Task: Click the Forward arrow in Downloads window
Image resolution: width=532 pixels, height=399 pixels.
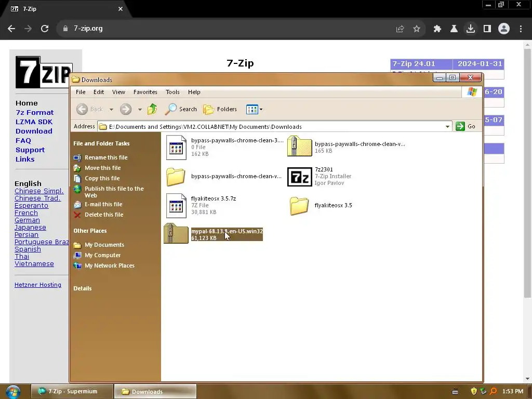Action: pyautogui.click(x=126, y=109)
